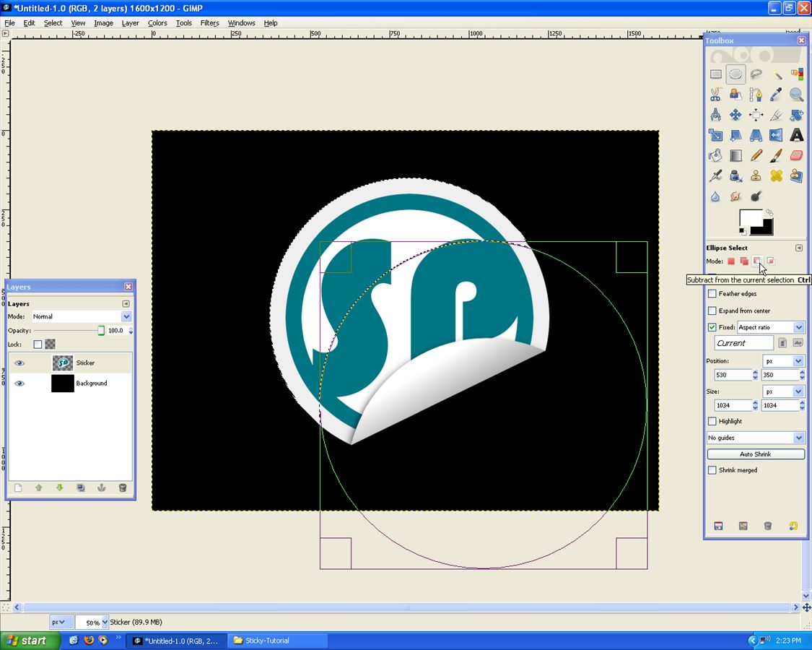
Task: Enable the Shrink merged checkbox
Action: [712, 470]
